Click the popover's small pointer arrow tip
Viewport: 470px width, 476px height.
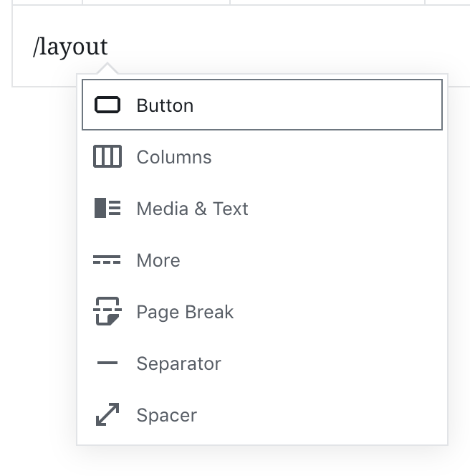[108, 67]
